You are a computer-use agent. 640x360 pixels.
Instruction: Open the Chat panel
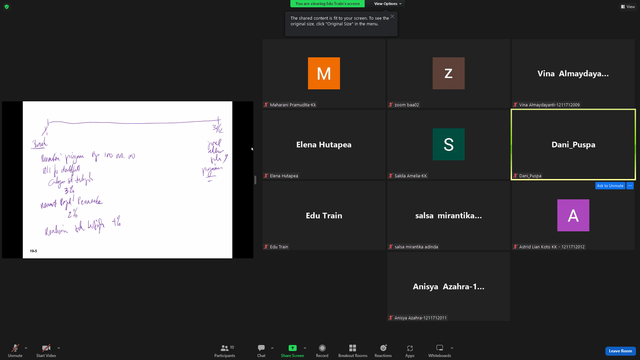pyautogui.click(x=261, y=350)
